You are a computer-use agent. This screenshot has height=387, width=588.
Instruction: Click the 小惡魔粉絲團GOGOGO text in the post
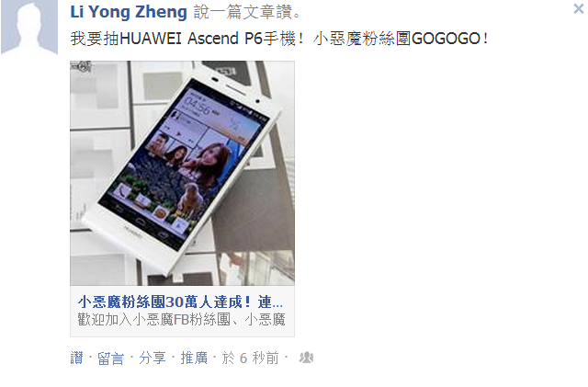tap(401, 39)
